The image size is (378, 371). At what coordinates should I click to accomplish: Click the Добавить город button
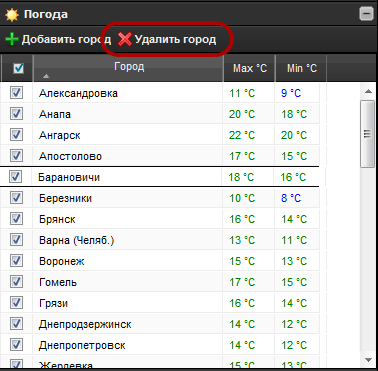click(58, 39)
